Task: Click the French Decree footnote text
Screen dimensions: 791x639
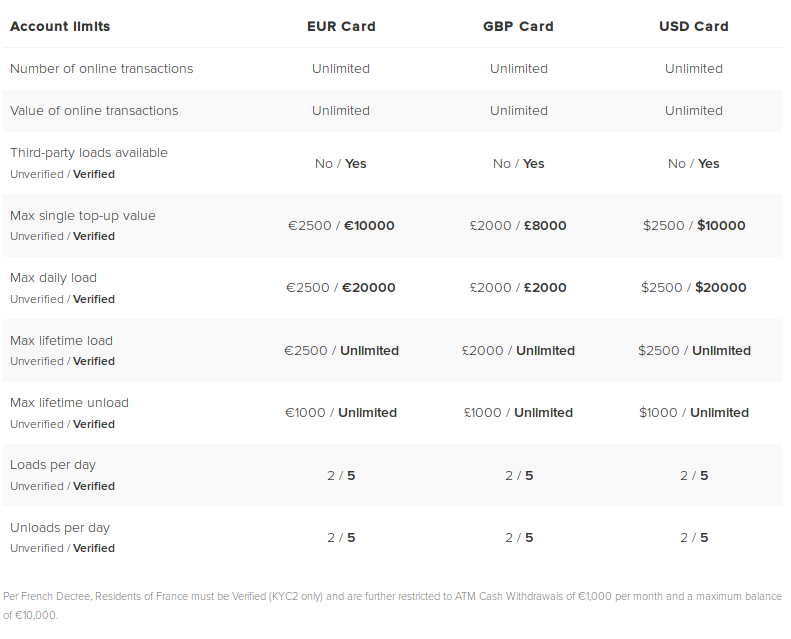Action: 392,606
